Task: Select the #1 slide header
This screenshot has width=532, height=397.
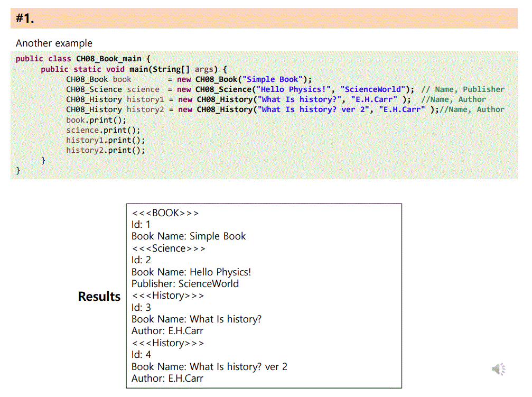Action: (x=25, y=17)
